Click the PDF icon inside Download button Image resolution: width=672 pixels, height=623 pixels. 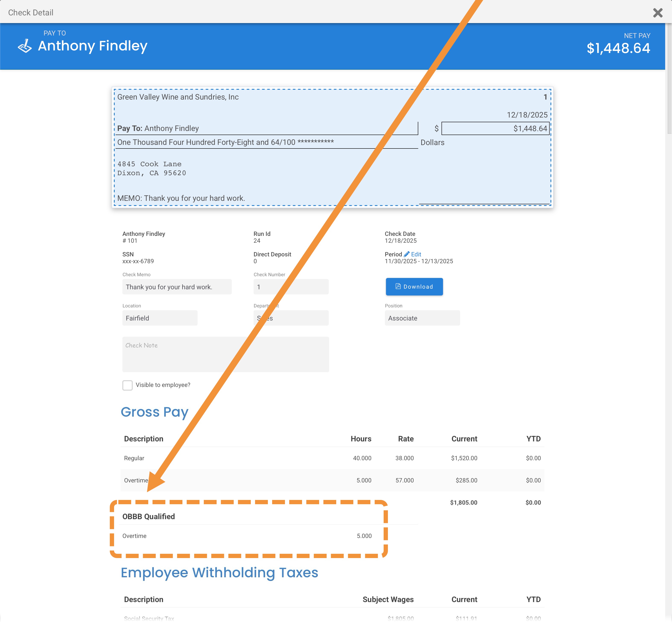click(x=398, y=286)
